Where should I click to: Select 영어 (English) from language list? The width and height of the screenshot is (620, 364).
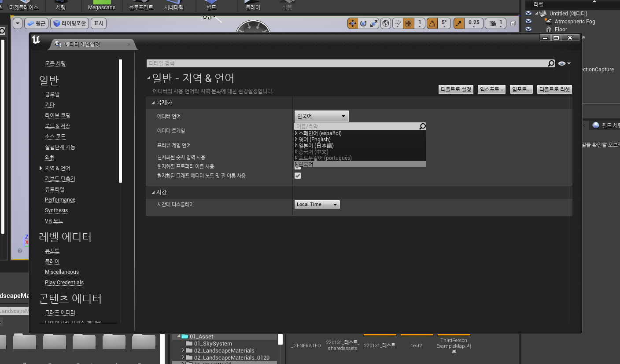pos(314,139)
